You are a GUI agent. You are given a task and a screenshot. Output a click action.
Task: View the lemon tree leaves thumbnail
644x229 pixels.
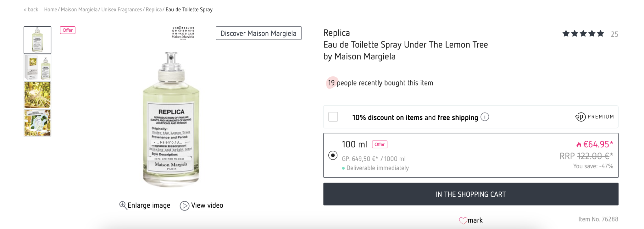(x=37, y=95)
